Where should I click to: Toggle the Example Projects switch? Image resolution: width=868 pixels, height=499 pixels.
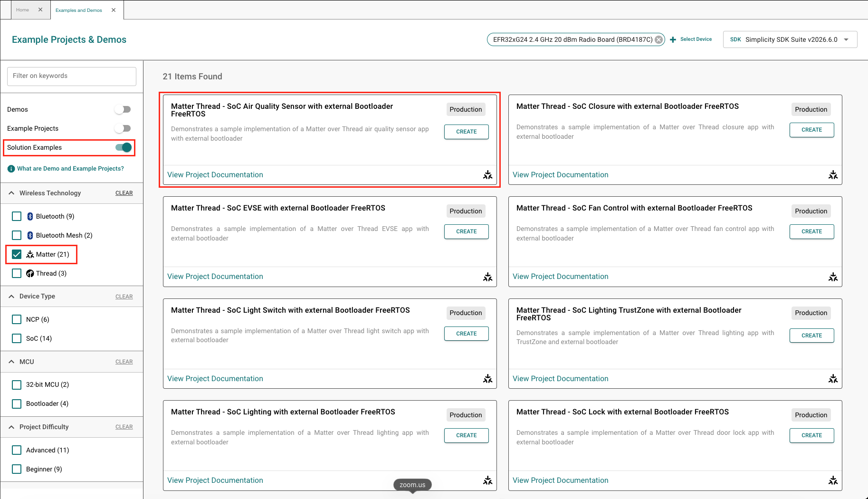tap(123, 128)
